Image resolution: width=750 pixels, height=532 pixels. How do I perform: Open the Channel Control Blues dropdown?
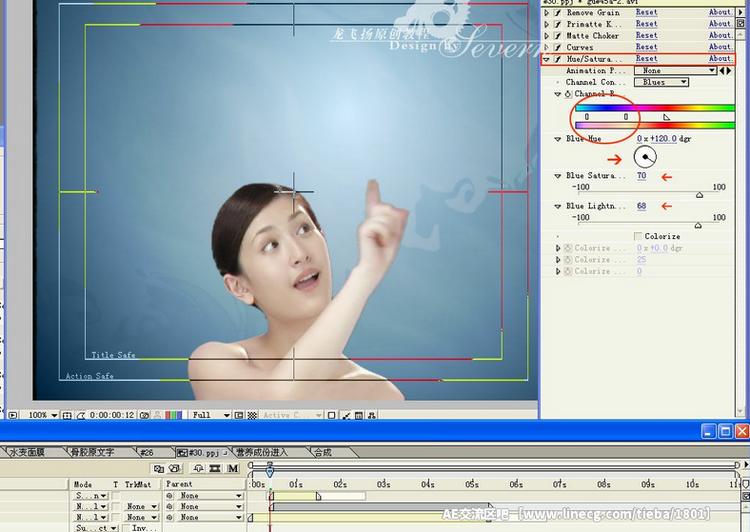pos(661,82)
